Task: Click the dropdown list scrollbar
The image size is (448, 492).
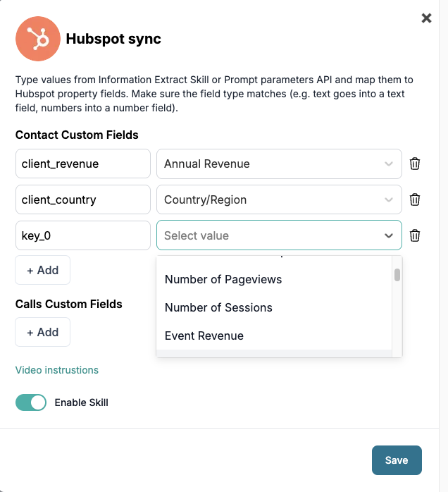Action: pos(397,275)
